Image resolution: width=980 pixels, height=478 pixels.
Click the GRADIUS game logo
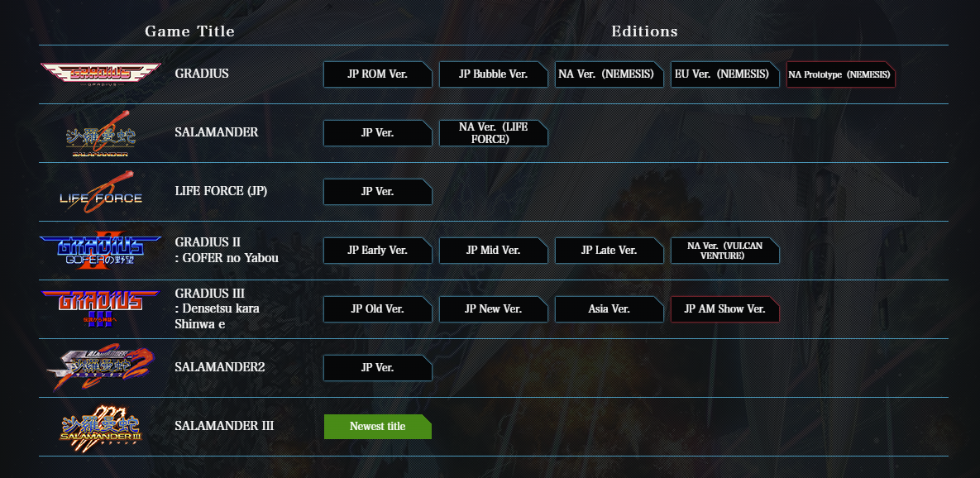click(101, 74)
